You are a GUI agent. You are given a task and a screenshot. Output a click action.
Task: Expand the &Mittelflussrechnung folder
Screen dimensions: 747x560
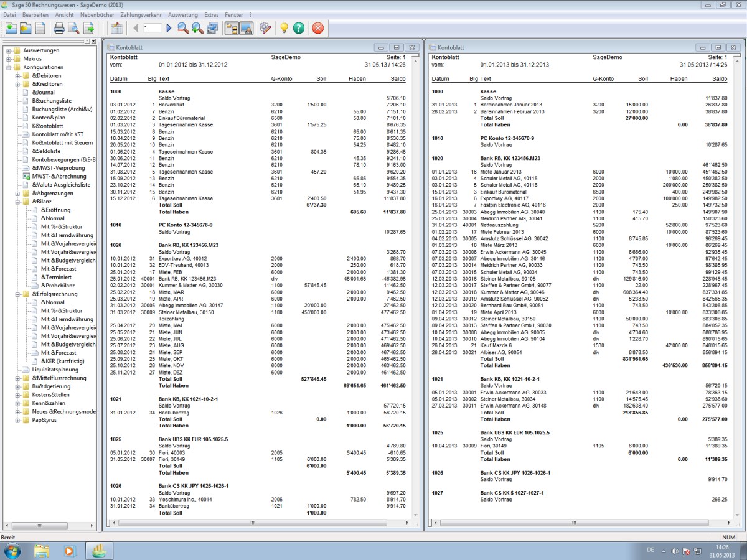click(17, 378)
